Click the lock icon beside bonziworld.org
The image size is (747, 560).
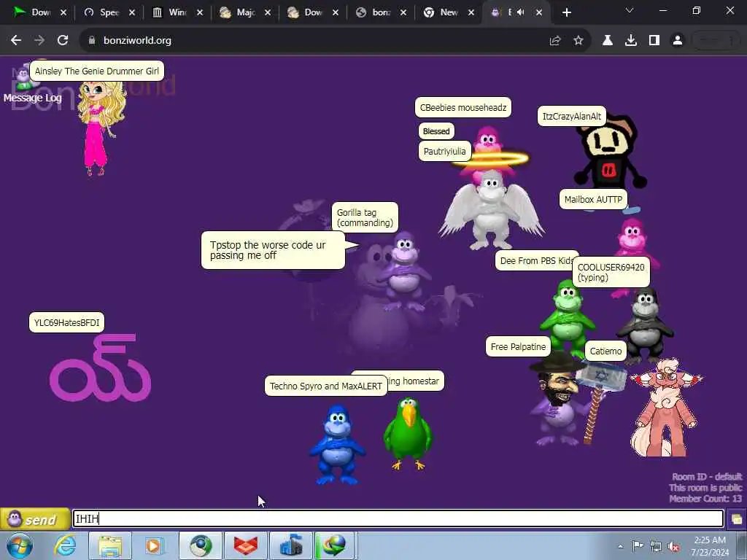click(92, 41)
